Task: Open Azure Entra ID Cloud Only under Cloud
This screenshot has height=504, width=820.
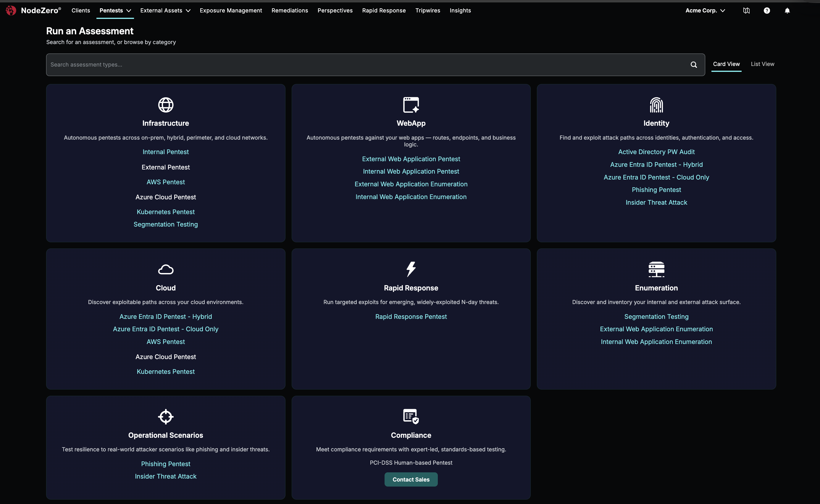Action: pos(166,329)
